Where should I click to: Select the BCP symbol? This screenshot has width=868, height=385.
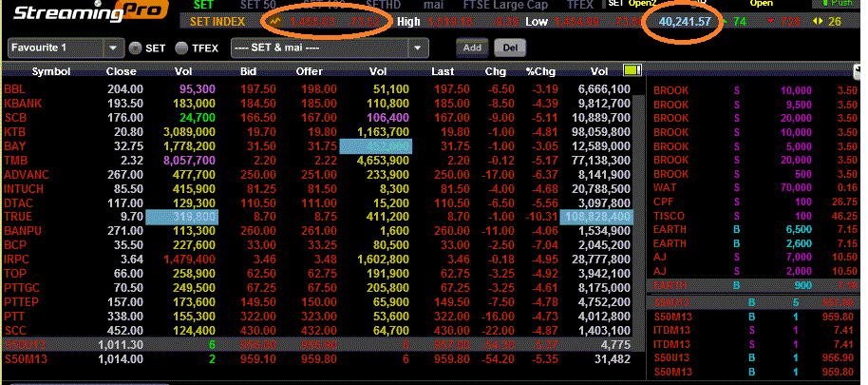coord(15,245)
